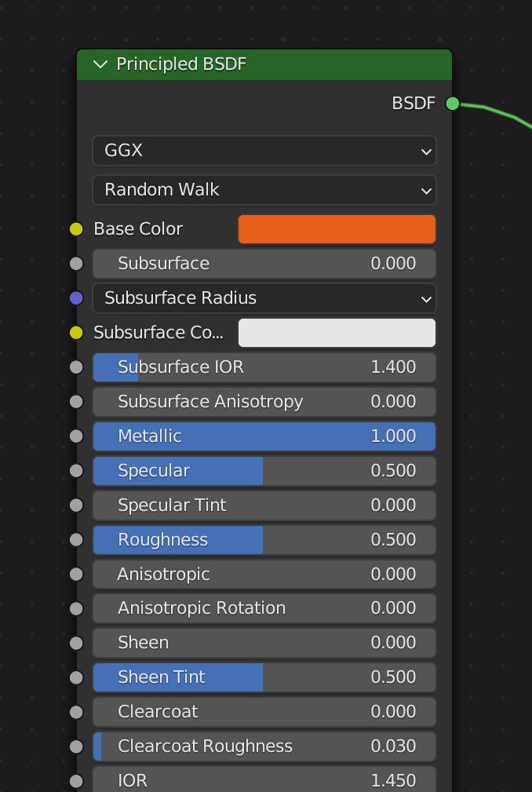Image resolution: width=532 pixels, height=792 pixels.
Task: Open the Random Walk subsurface method dropdown
Action: click(x=264, y=189)
